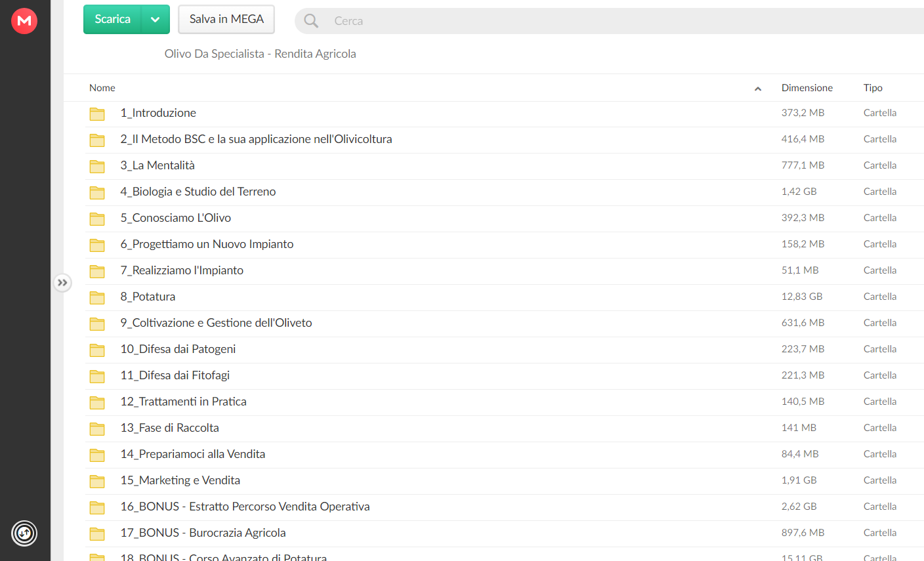Select folder icon of 8_Potatura
Image resolution: width=924 pixels, height=561 pixels.
(97, 297)
